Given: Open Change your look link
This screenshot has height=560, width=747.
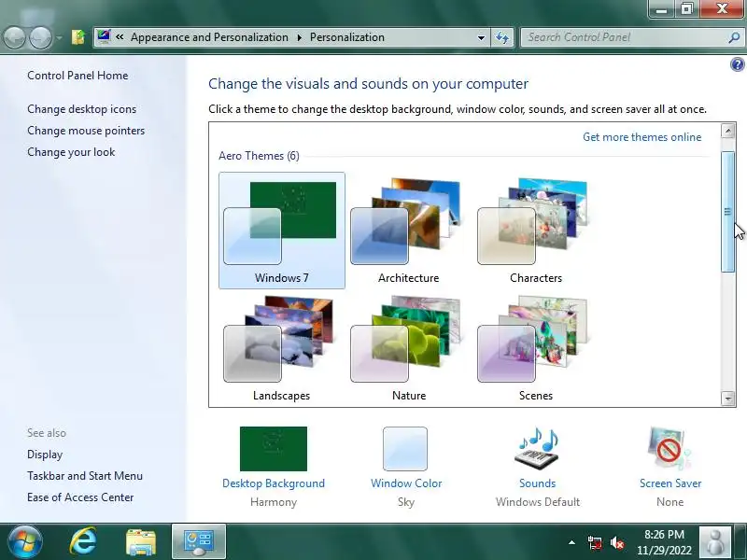Looking at the screenshot, I should (x=71, y=152).
